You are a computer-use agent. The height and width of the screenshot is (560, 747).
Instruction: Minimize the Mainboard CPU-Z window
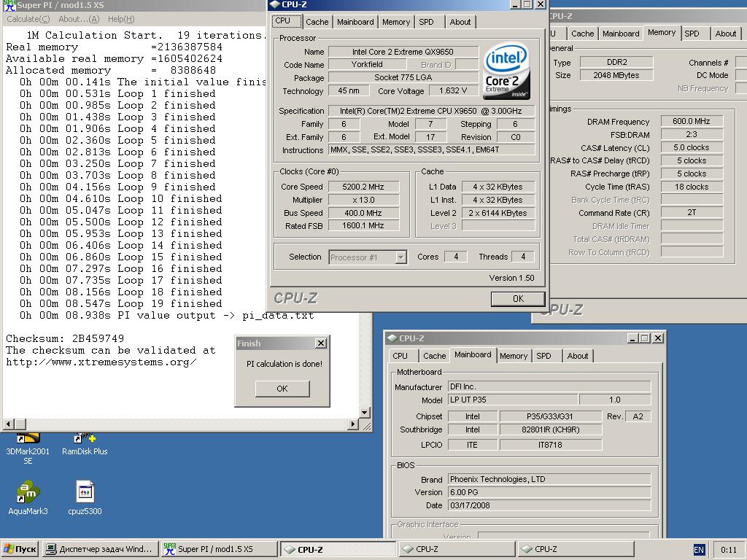[632, 338]
